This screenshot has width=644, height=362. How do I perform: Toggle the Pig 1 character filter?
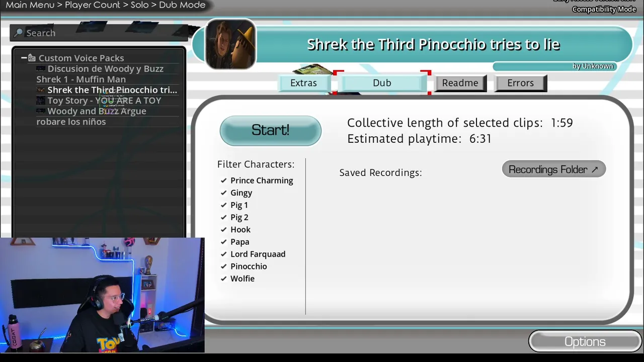click(x=224, y=205)
